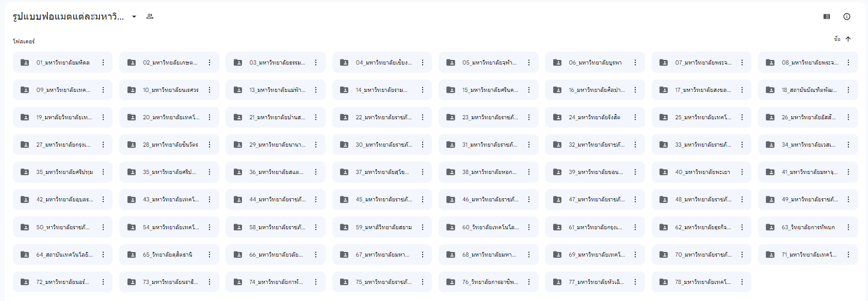Viewport: 868px width, 301px height.
Task: Select the folder name starting with 03_
Action: [277, 62]
